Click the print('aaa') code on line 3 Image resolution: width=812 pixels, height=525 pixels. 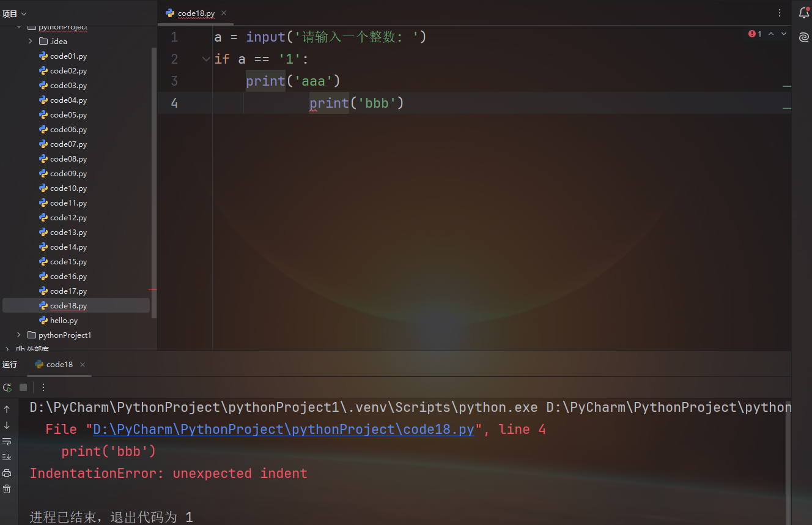(x=293, y=81)
